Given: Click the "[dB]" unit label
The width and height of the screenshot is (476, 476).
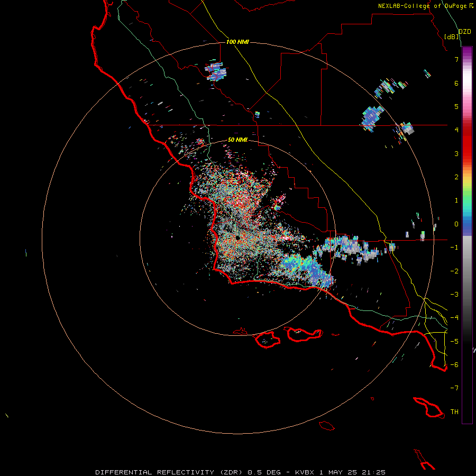Looking at the screenshot, I should point(452,36).
